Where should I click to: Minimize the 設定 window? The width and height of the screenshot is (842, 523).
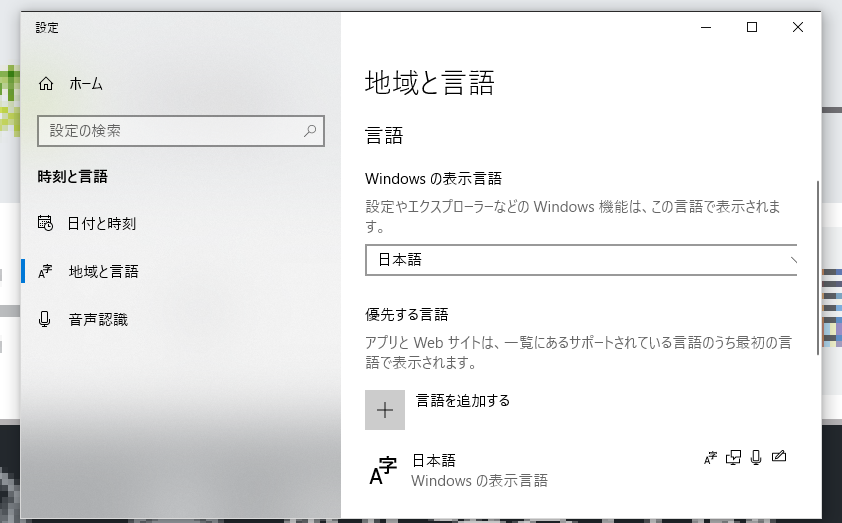pos(706,27)
